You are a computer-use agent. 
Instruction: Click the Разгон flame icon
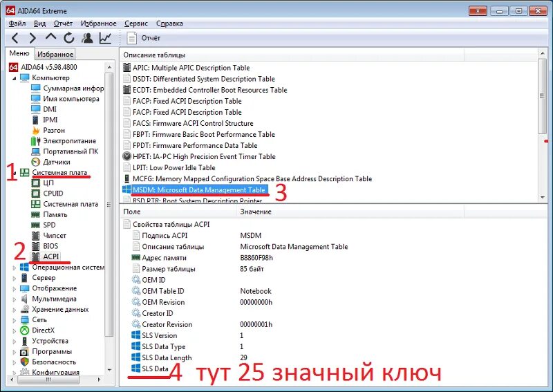[x=36, y=130]
